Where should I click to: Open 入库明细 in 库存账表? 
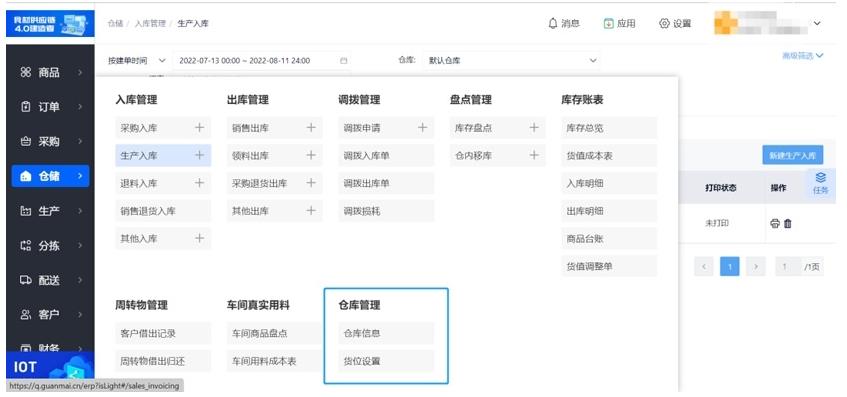(609, 183)
